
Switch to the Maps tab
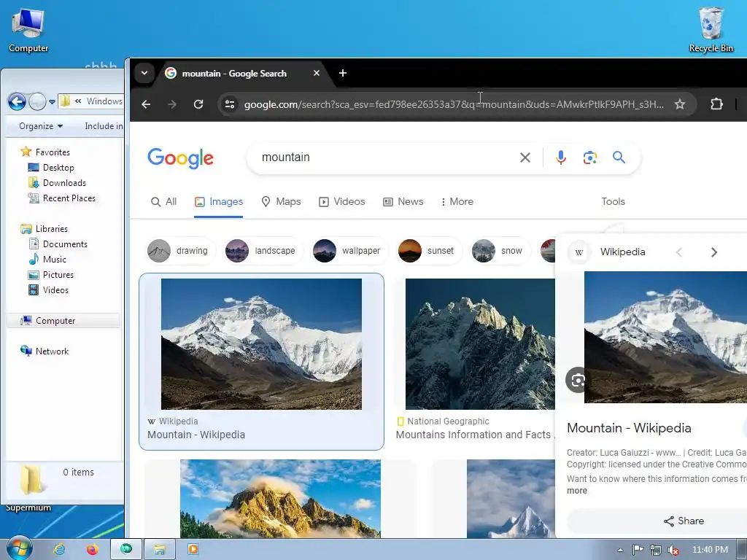(282, 201)
